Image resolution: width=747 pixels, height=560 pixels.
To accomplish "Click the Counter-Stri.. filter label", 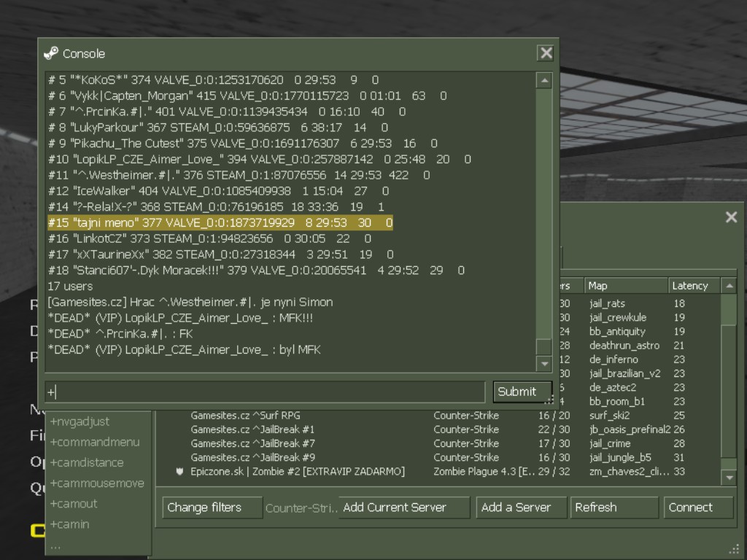I will click(301, 508).
